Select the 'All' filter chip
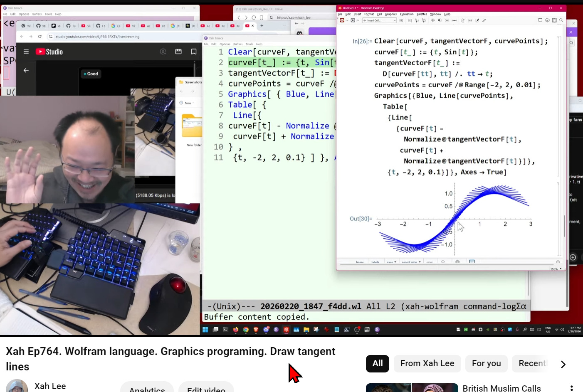Screen dimensions: 583x392 tap(377, 364)
